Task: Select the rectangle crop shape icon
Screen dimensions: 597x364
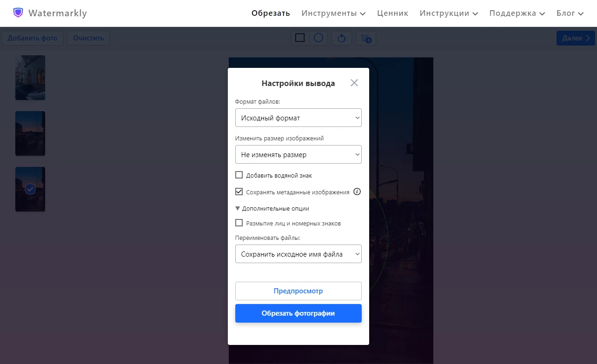Action: (300, 38)
